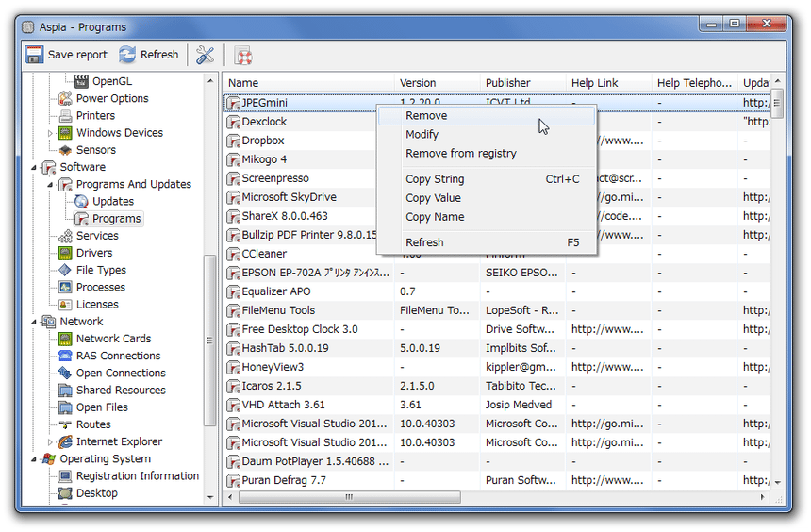Screen dimensions: 811x532
Task: Click the Save report floppy disk icon
Action: (x=34, y=55)
